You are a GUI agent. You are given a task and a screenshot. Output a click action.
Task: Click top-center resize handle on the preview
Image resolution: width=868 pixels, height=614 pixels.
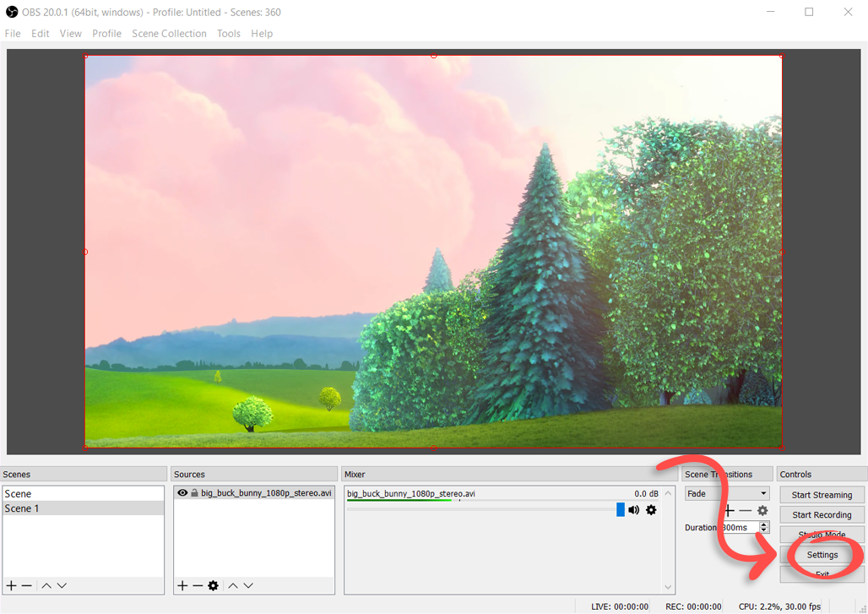click(x=433, y=56)
